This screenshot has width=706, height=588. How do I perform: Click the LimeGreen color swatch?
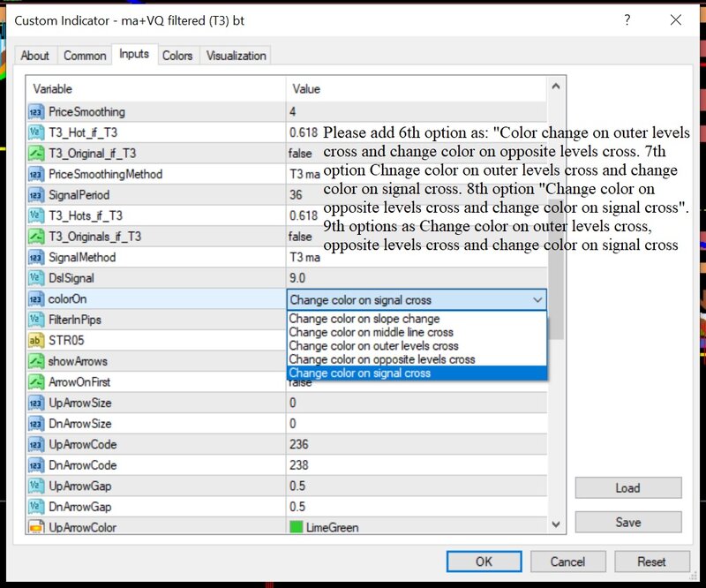tap(296, 527)
